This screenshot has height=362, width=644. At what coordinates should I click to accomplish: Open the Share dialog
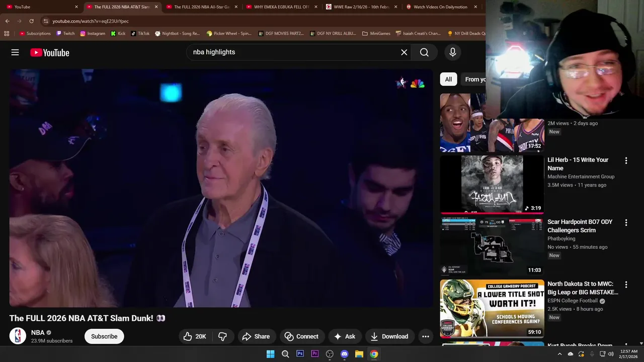click(256, 336)
